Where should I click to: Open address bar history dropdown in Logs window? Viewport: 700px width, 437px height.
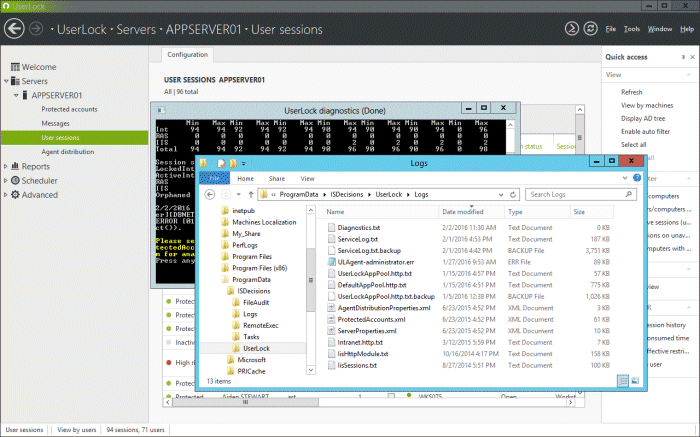coord(501,195)
